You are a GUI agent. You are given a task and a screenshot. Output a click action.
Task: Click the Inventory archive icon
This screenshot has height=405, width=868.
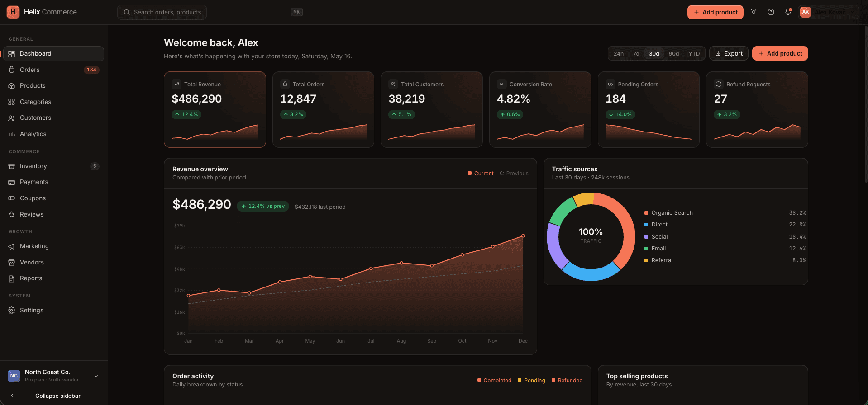tap(12, 166)
